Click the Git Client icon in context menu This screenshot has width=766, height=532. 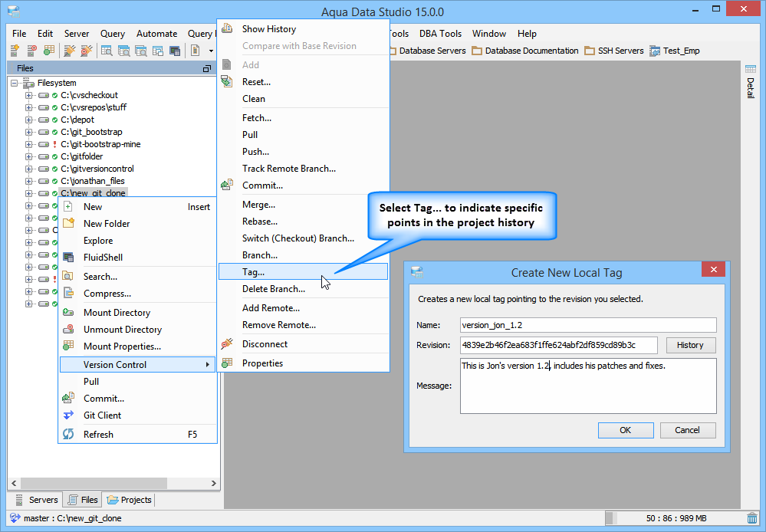[x=68, y=415]
